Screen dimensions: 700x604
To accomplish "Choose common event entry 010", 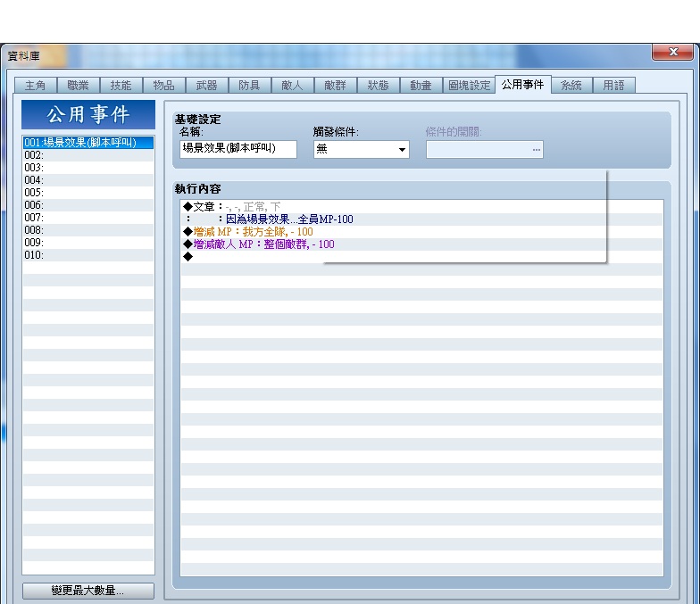I will (88, 255).
